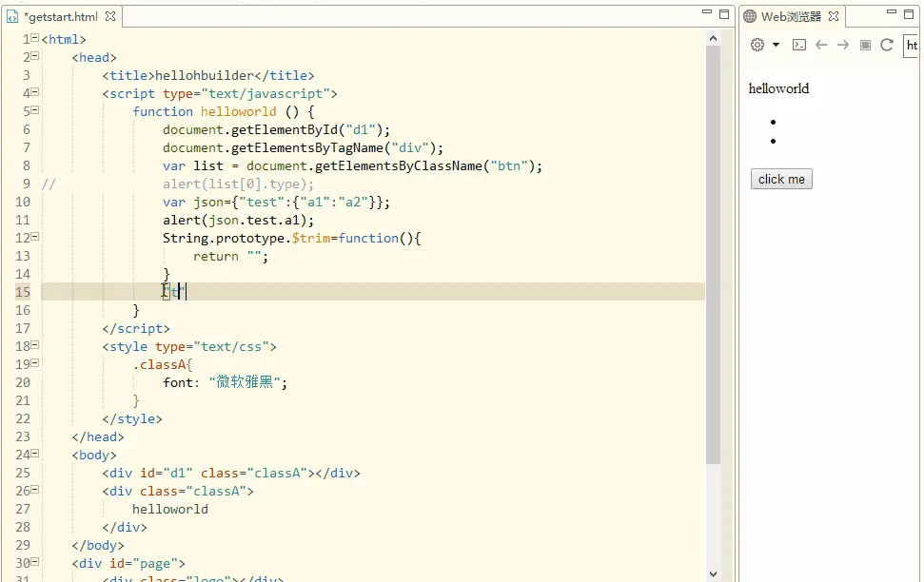The width and height of the screenshot is (924, 582).
Task: Click closing head tag on line 23
Action: click(98, 437)
